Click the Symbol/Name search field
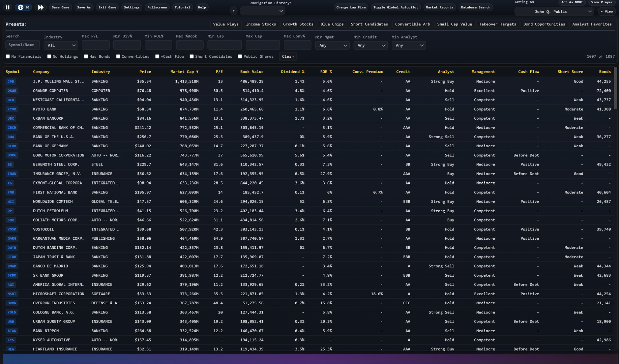The height and width of the screenshot is (364, 619). click(x=22, y=45)
